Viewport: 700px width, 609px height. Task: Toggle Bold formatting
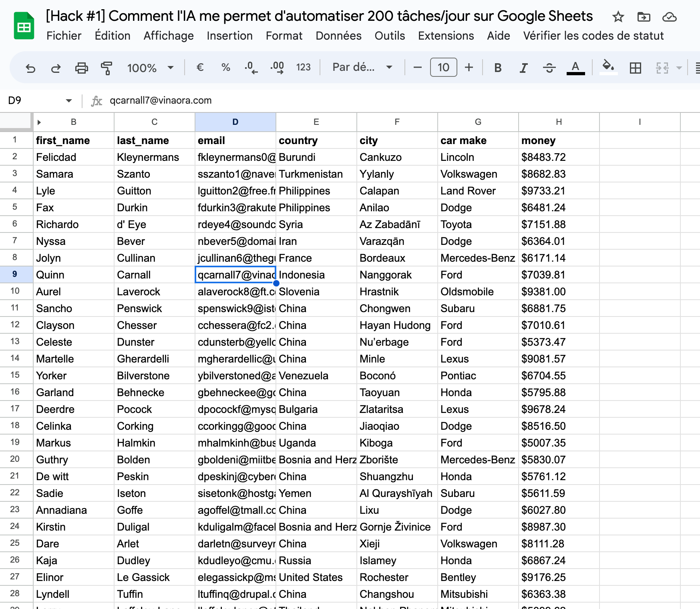click(498, 68)
